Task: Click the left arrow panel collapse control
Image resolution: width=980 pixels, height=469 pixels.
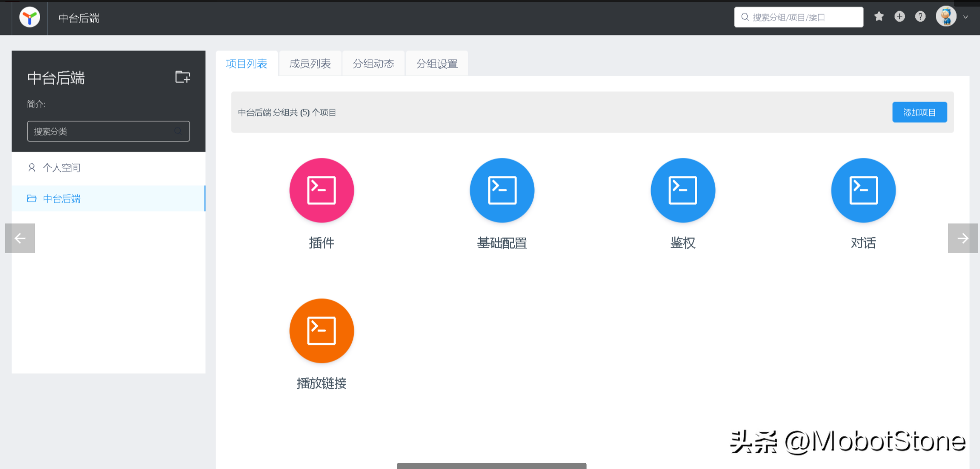Action: [20, 238]
